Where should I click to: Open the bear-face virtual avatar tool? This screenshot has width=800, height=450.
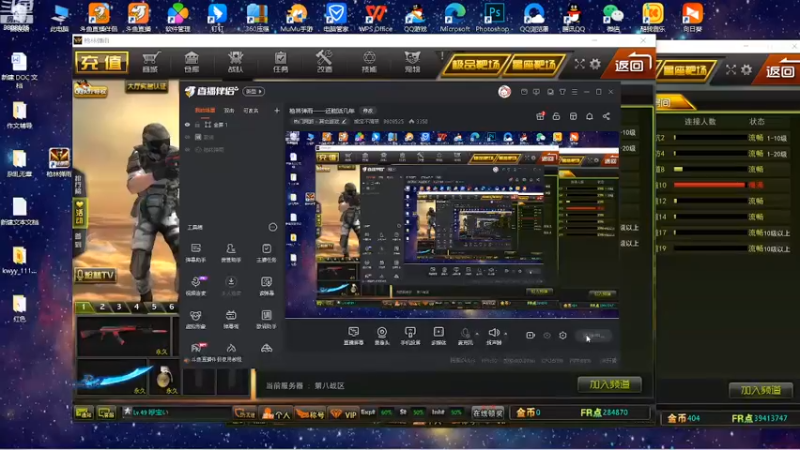click(x=195, y=319)
